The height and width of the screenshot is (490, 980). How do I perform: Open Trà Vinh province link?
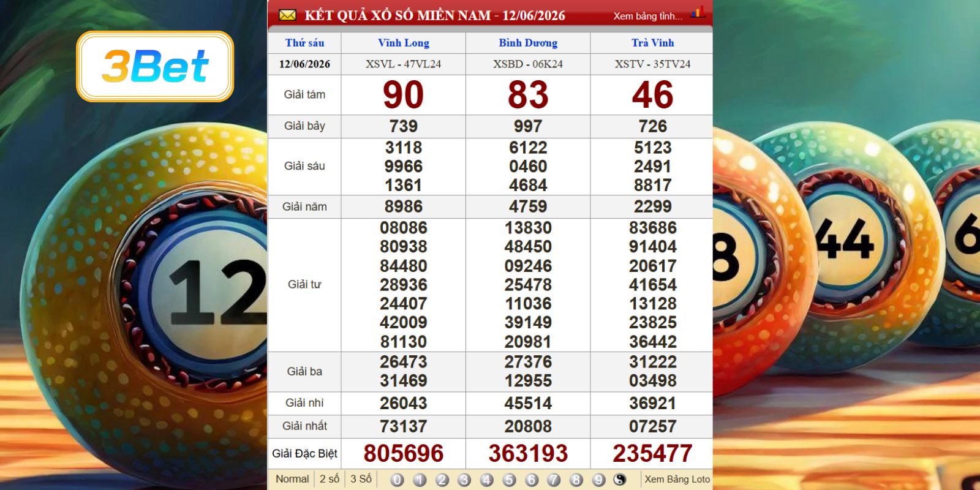(653, 43)
